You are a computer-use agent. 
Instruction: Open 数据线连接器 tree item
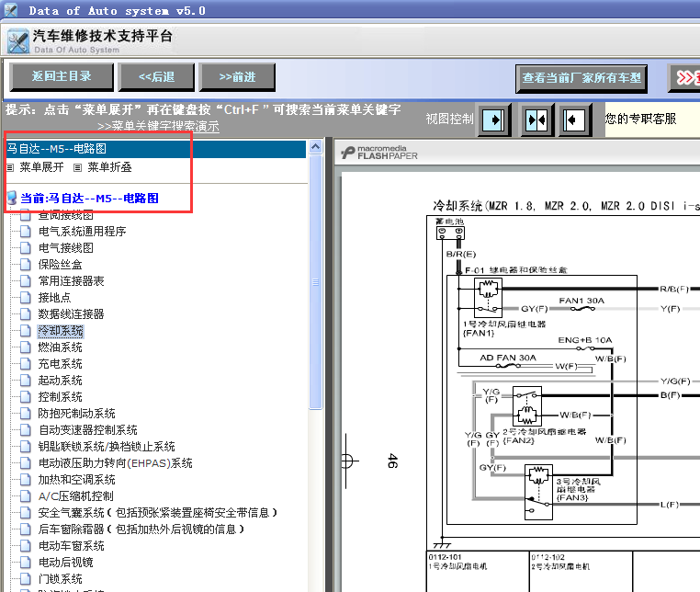[71, 314]
